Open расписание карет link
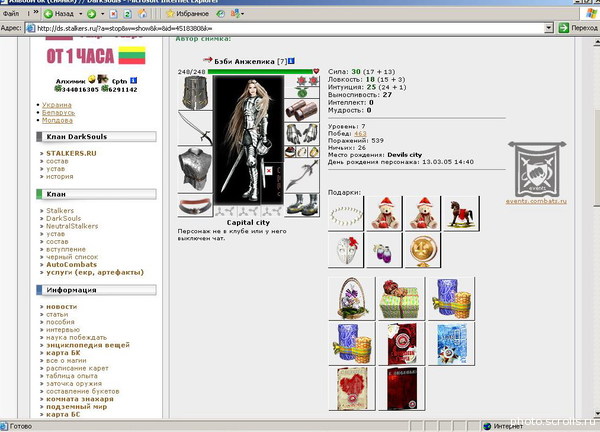Screen dimensions: 600x432 click(77, 368)
